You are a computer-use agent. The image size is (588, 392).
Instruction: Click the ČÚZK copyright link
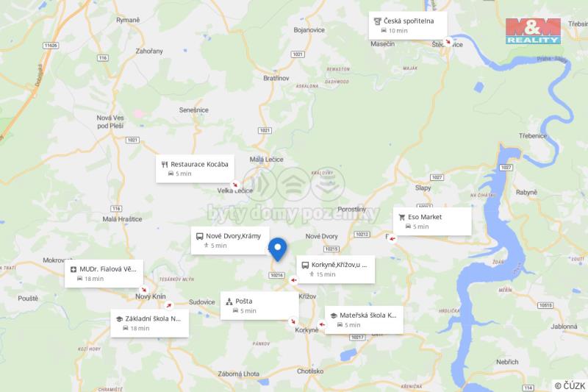coord(570,385)
